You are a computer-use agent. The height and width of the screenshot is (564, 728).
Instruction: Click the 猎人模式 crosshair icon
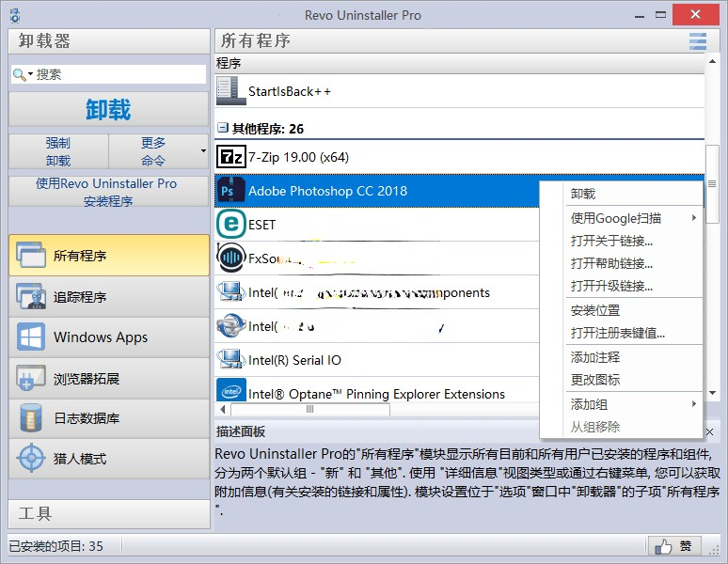tap(31, 459)
